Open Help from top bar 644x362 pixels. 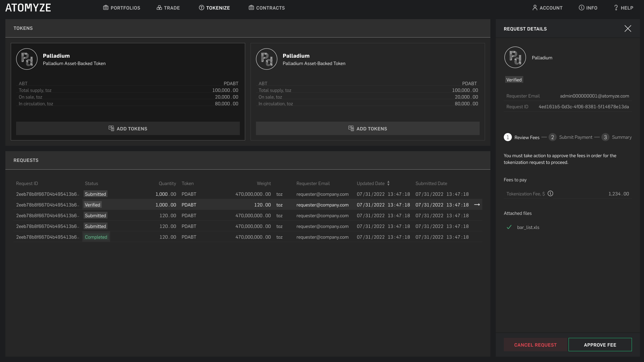[x=623, y=8]
